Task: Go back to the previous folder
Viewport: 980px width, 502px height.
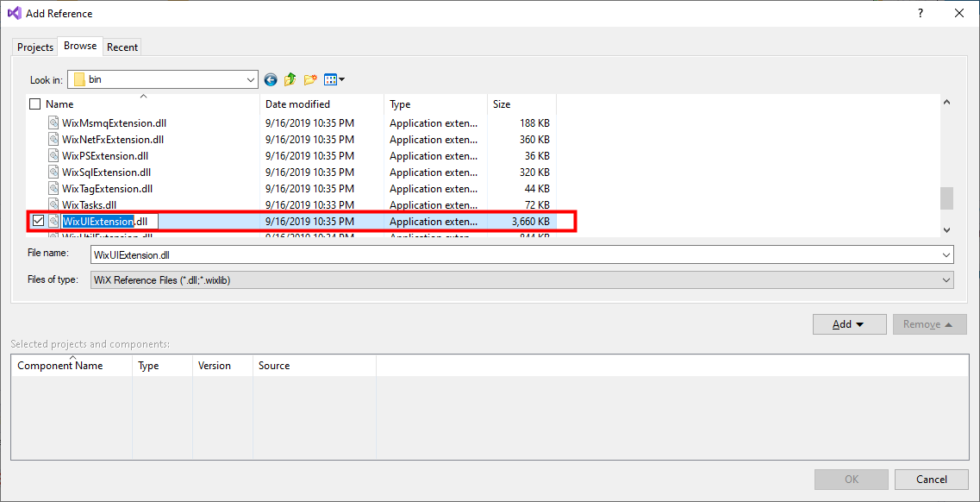Action: [x=271, y=80]
